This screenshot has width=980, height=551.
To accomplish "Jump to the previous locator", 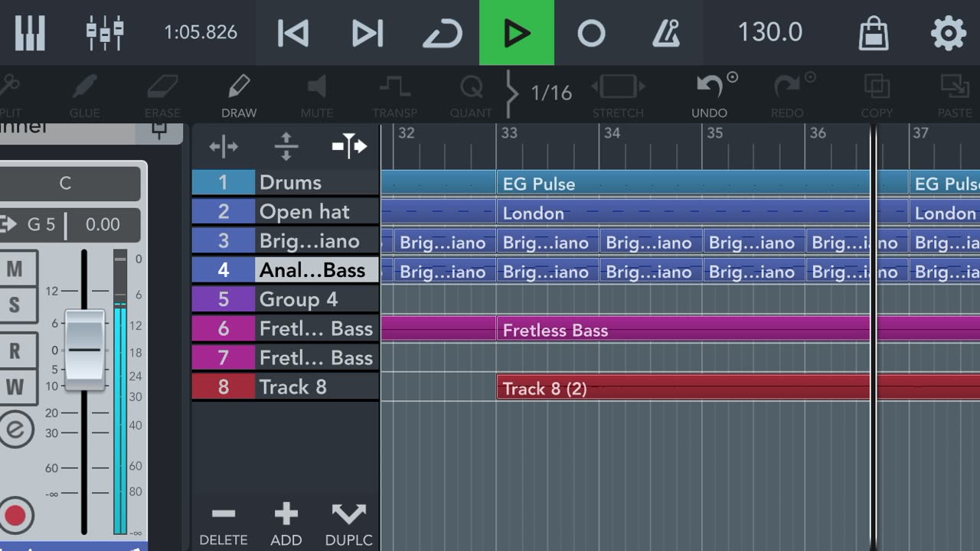I will pos(293,33).
